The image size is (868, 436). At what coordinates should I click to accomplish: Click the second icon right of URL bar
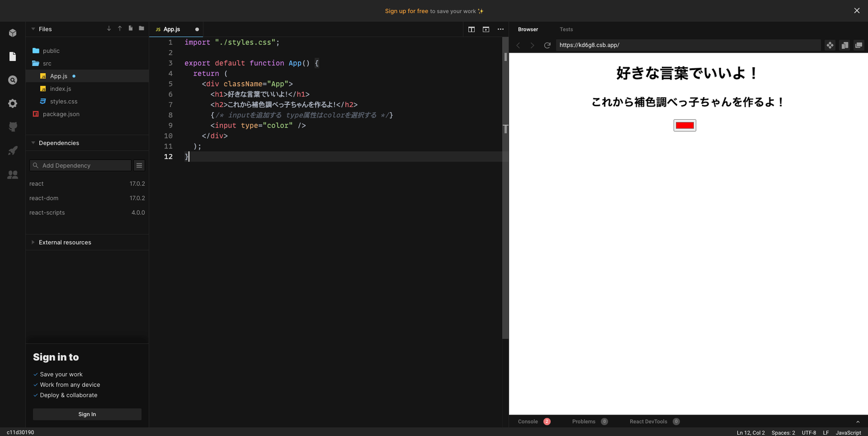(845, 45)
